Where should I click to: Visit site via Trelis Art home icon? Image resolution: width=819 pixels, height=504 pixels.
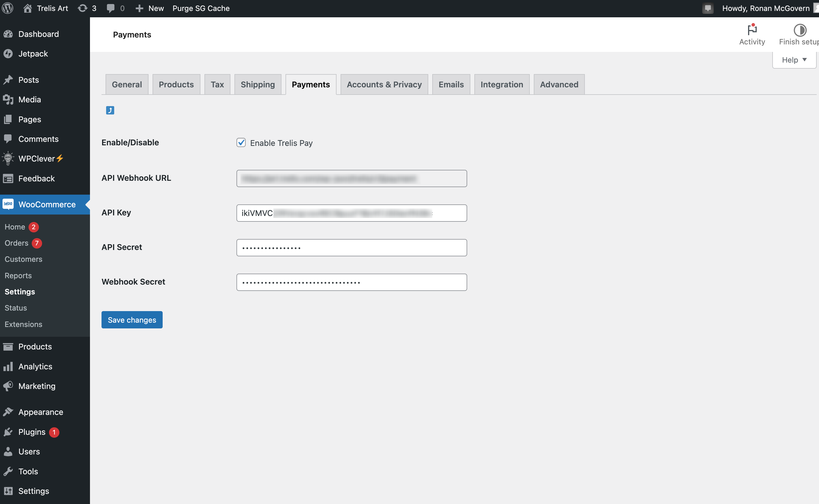click(x=27, y=8)
